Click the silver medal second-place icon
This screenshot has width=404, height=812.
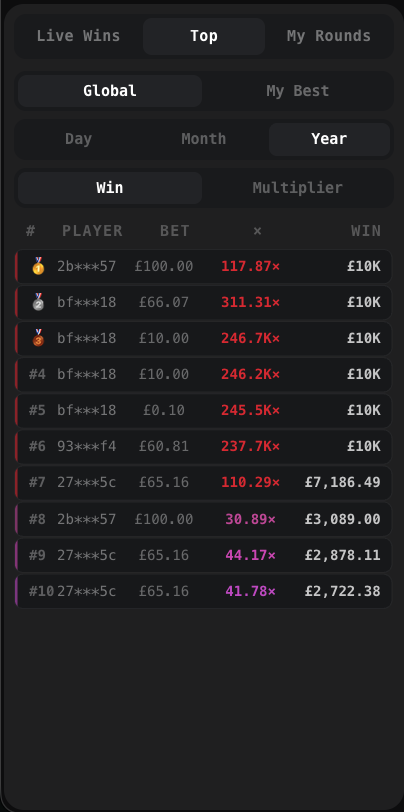[38, 302]
